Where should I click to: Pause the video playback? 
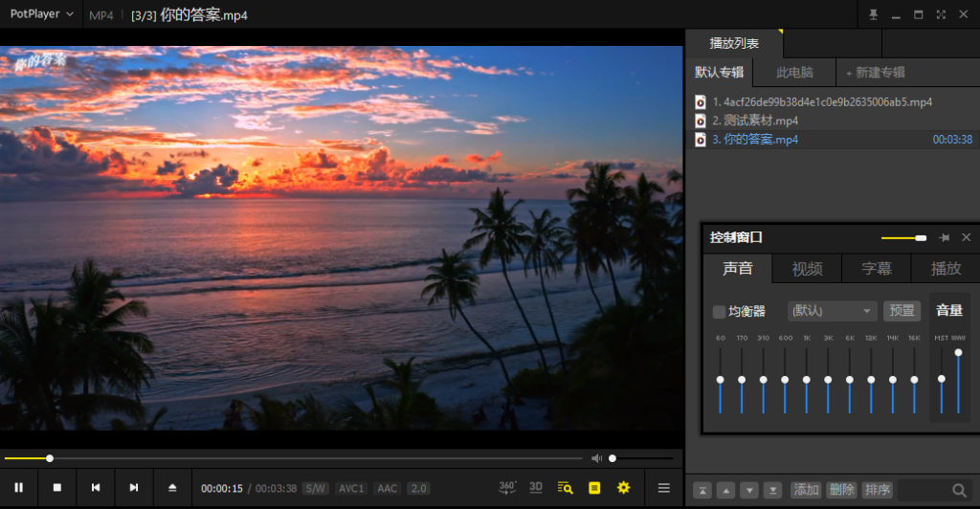click(x=19, y=488)
